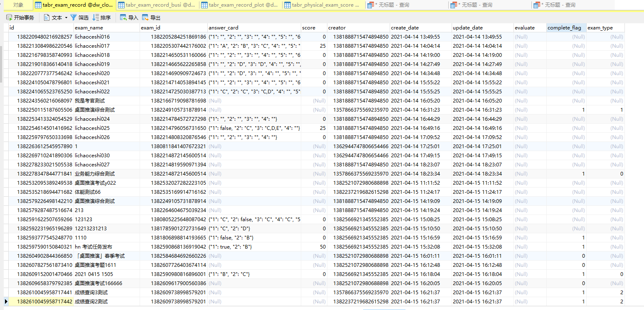
Task: Select the cell 桌面推演考试166666
Action: click(x=107, y=283)
